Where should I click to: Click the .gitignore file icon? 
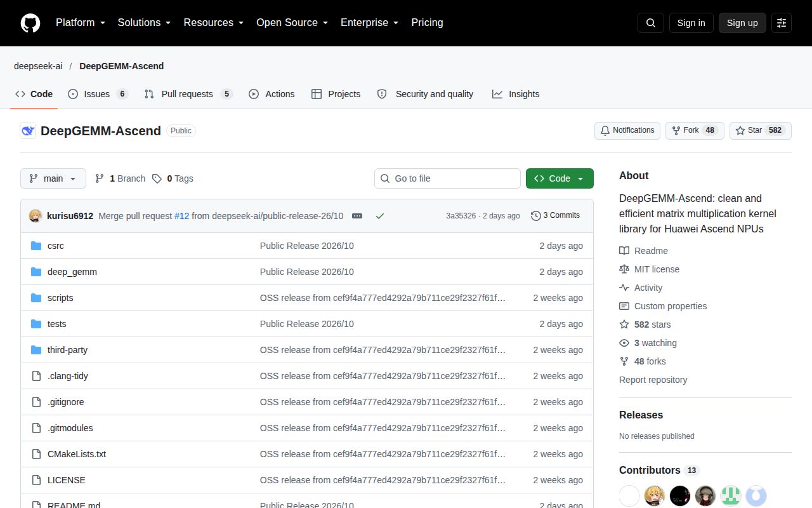[x=36, y=402]
